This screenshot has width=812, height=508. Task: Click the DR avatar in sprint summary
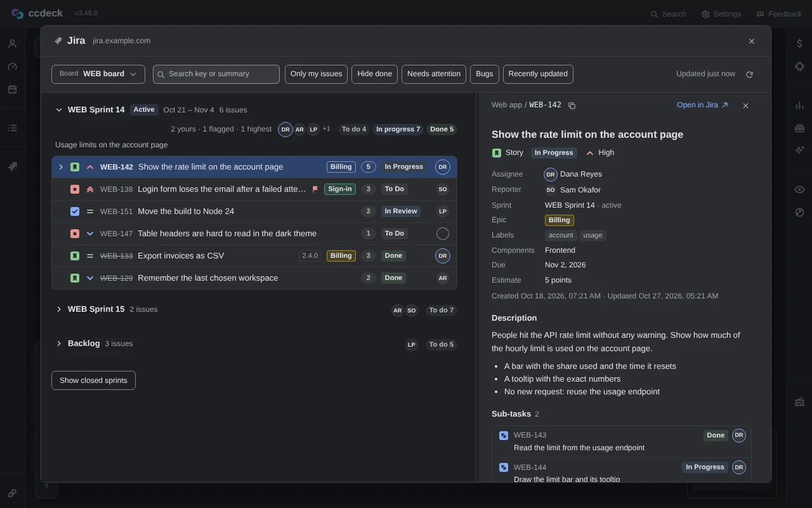click(285, 130)
